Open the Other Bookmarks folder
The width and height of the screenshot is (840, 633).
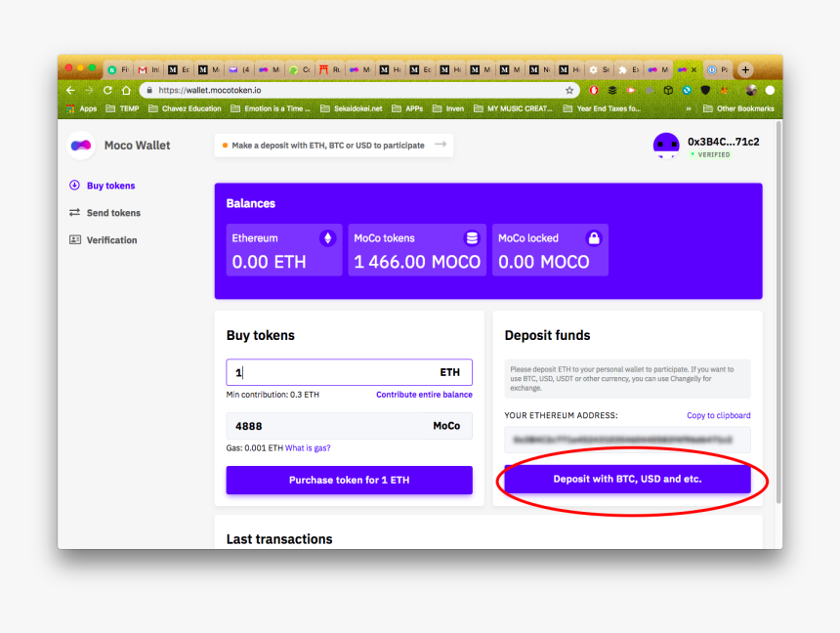(738, 108)
